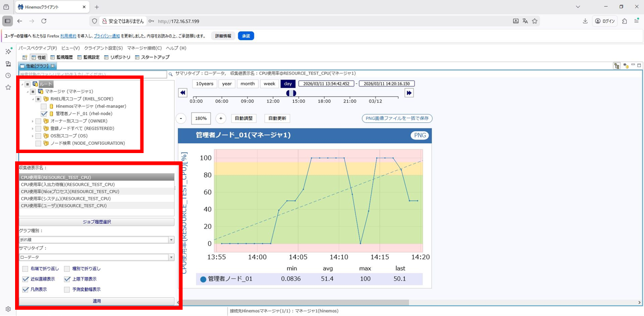Click the fast-forward double-arrow timeline button

409,93
